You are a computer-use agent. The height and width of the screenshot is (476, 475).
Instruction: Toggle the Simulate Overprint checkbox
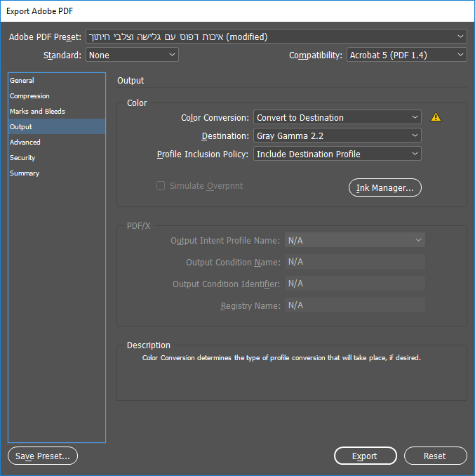[x=161, y=185]
